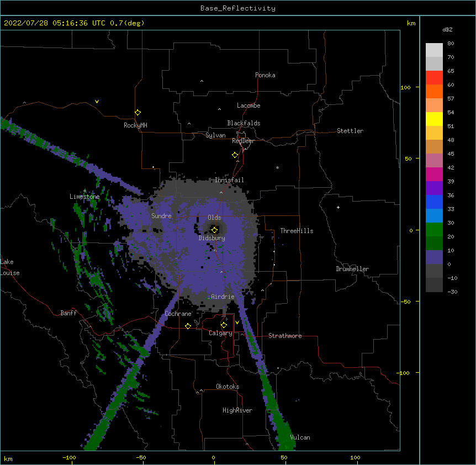Click the Limestone label

(x=84, y=197)
